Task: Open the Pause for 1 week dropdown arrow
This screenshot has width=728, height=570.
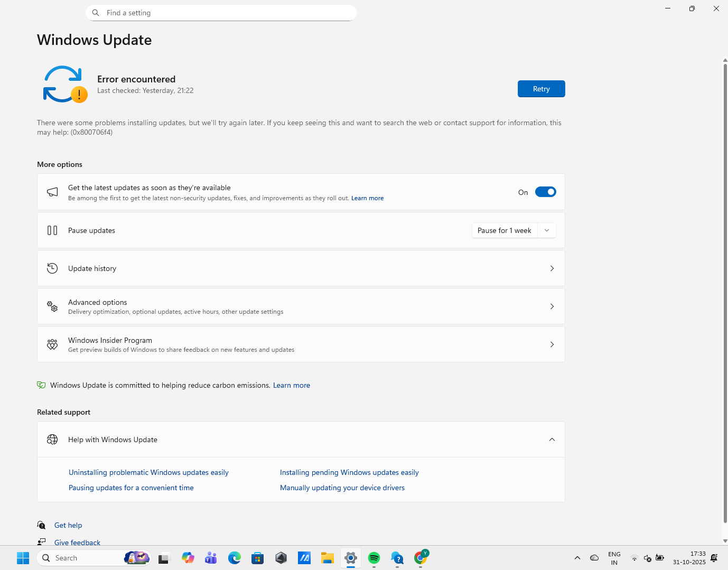Action: (x=547, y=230)
